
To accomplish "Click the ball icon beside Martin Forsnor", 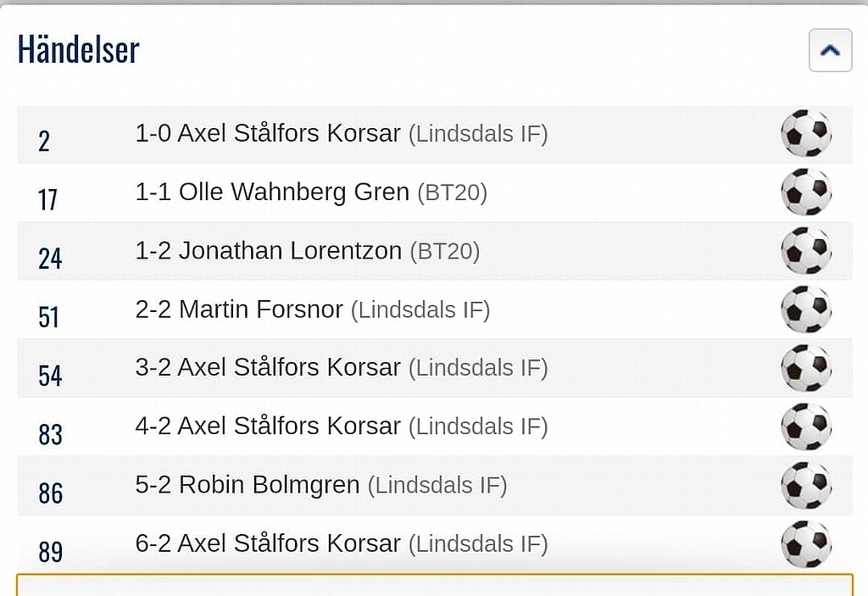I will tap(806, 309).
